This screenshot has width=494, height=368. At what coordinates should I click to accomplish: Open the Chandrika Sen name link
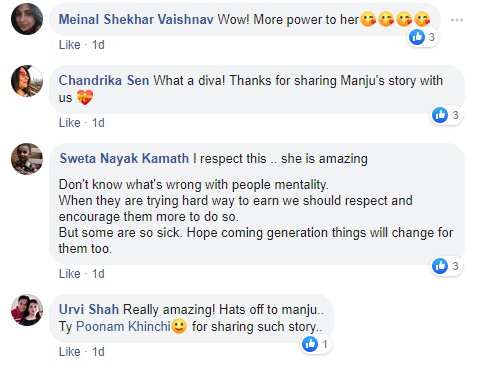[x=104, y=81]
